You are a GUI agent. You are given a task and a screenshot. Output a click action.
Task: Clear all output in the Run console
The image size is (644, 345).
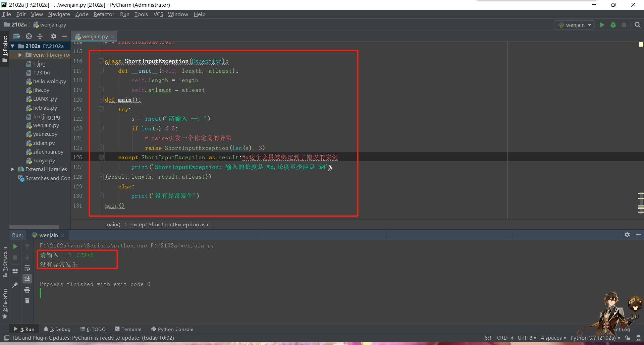pyautogui.click(x=27, y=301)
